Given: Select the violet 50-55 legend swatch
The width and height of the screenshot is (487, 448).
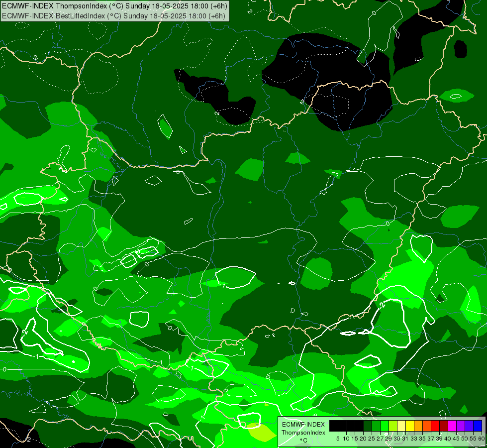Looking at the screenshot, I should click(x=469, y=426).
